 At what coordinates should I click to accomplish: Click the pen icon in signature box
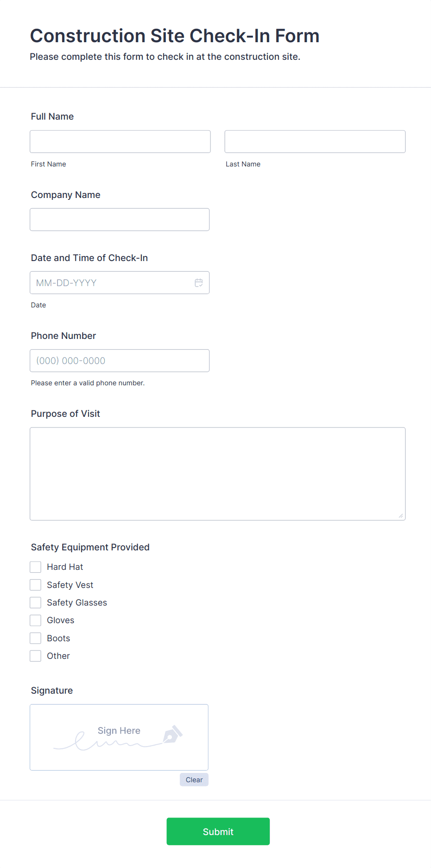coord(172,734)
